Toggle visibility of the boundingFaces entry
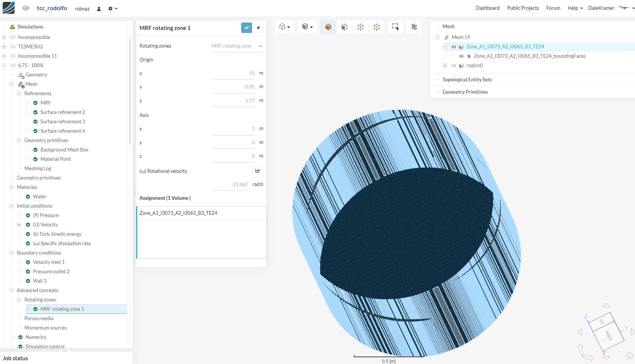The width and height of the screenshot is (635, 364). 461,56
